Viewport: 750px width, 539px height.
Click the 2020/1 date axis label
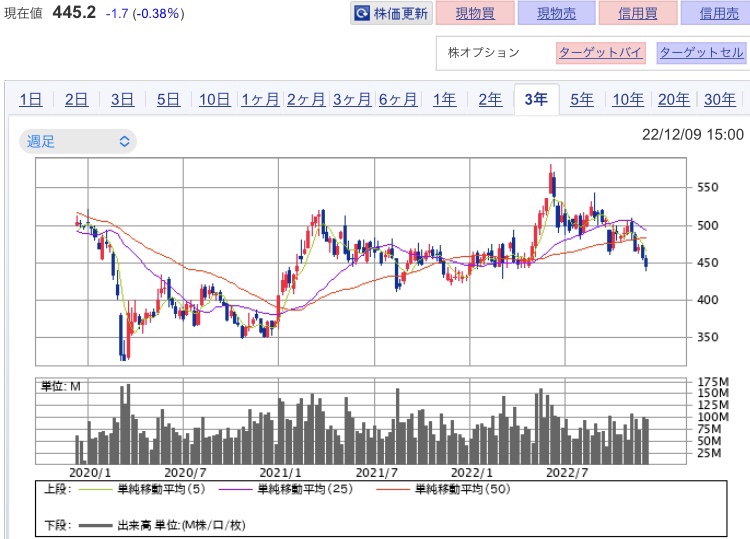click(90, 473)
